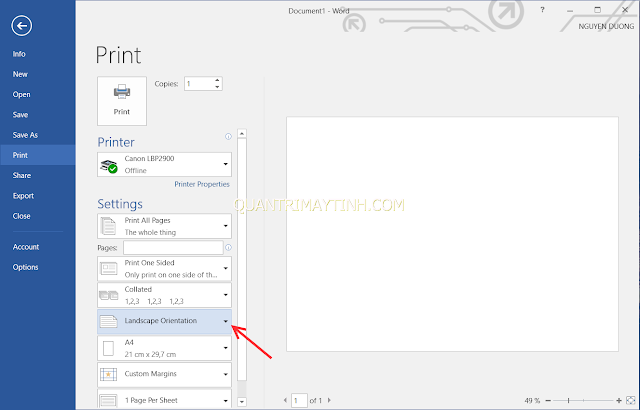Click the current page number box
The image size is (640, 410).
(299, 400)
